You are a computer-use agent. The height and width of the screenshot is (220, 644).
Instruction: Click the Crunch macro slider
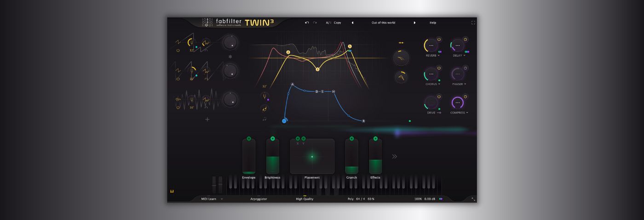[351, 156]
